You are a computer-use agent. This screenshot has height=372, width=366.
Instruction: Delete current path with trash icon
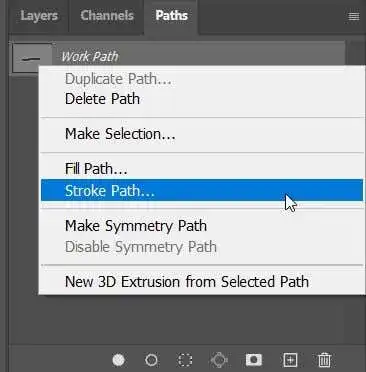(x=324, y=360)
